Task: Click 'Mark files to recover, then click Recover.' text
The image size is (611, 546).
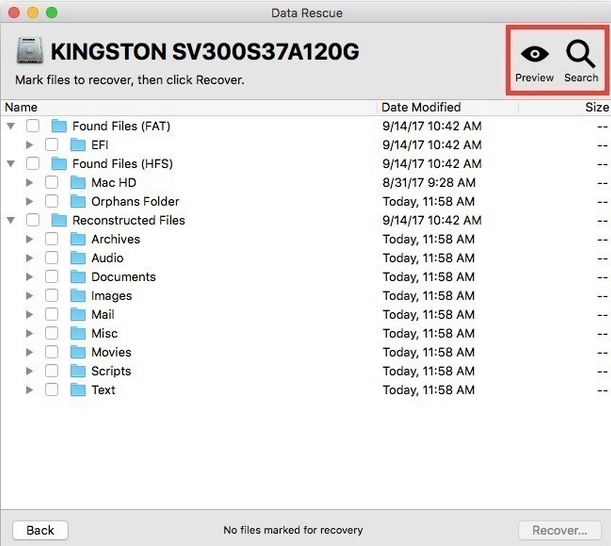Action: pos(130,80)
